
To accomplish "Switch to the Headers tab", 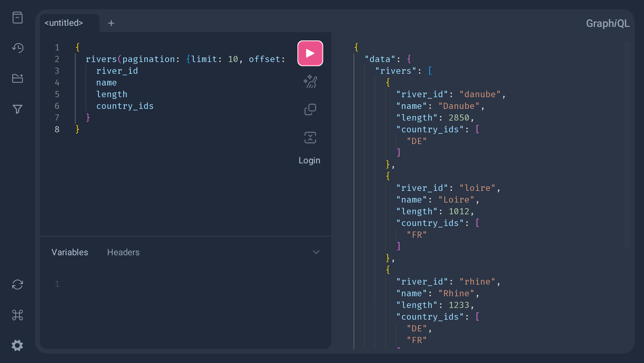I will click(123, 252).
